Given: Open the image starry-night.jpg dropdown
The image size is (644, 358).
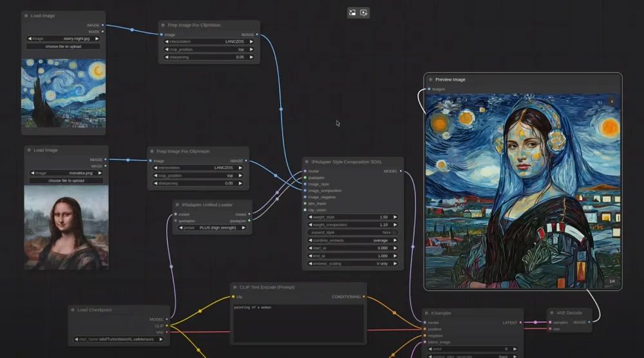Looking at the screenshot, I should point(63,39).
